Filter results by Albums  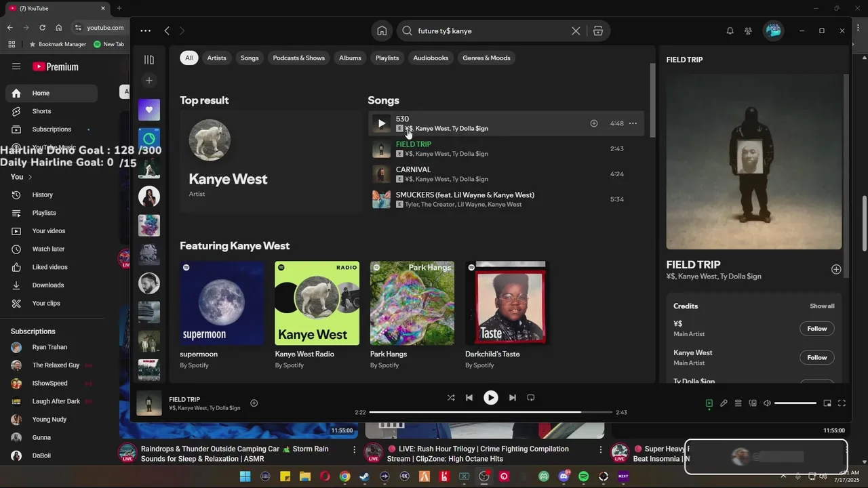click(x=350, y=58)
